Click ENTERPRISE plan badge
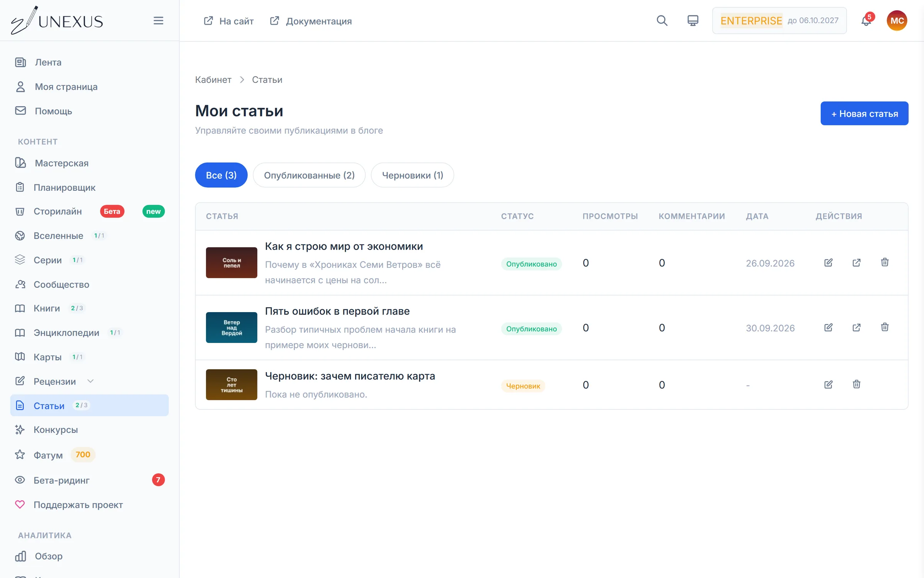Screen dimensions: 924x578 pos(779,20)
